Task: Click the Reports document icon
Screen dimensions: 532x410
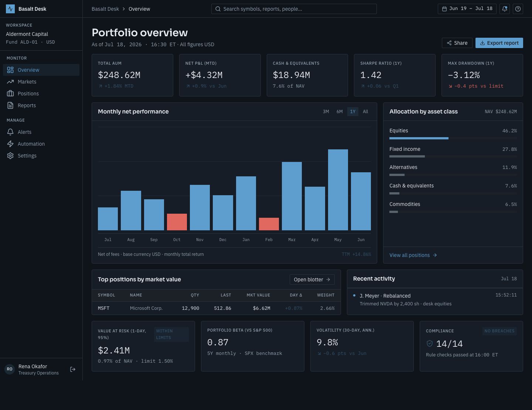Action: pos(10,105)
